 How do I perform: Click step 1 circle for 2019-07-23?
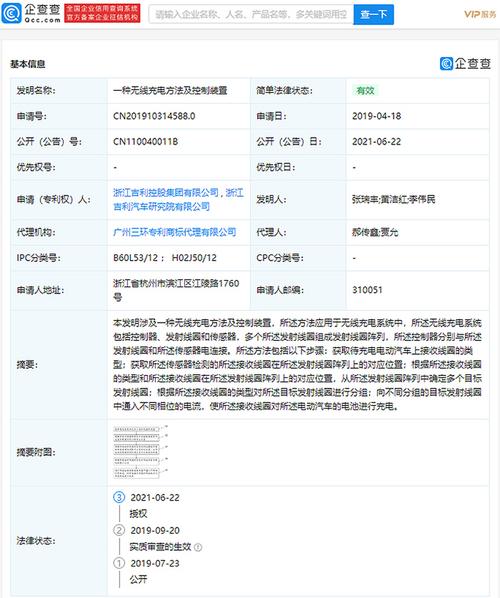click(x=119, y=563)
